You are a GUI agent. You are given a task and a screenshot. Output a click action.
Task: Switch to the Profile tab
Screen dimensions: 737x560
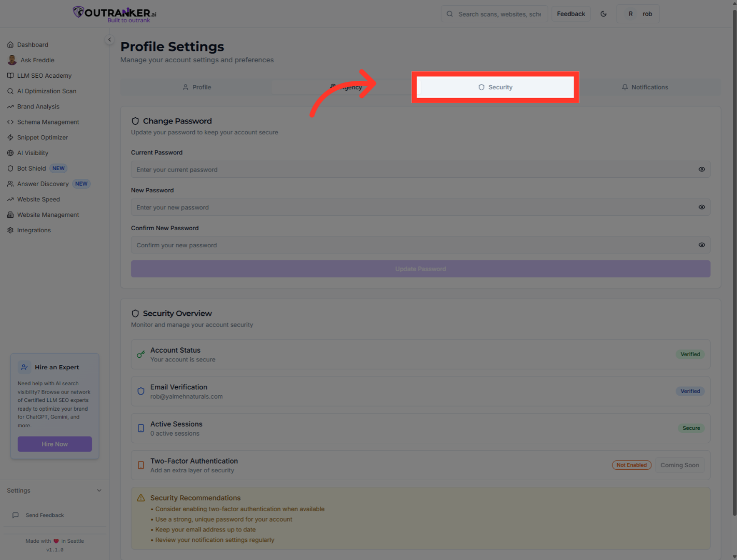[x=196, y=87]
